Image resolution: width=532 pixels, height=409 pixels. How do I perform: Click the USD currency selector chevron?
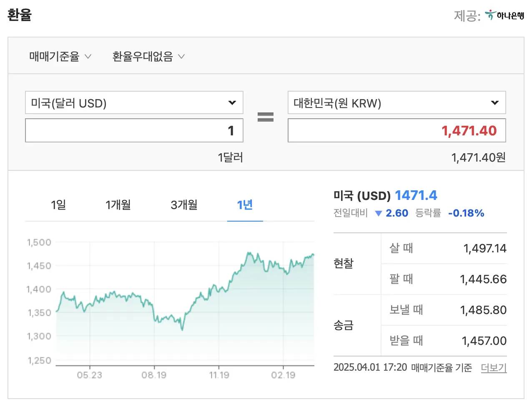[232, 102]
